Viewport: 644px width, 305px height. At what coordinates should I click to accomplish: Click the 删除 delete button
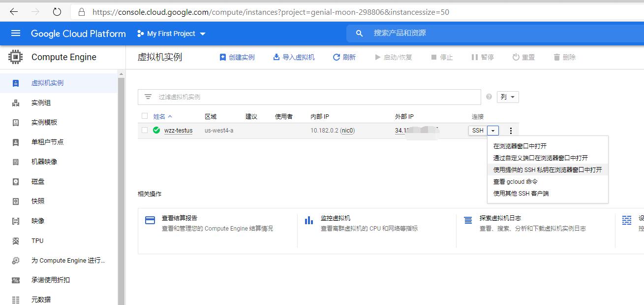click(x=564, y=57)
